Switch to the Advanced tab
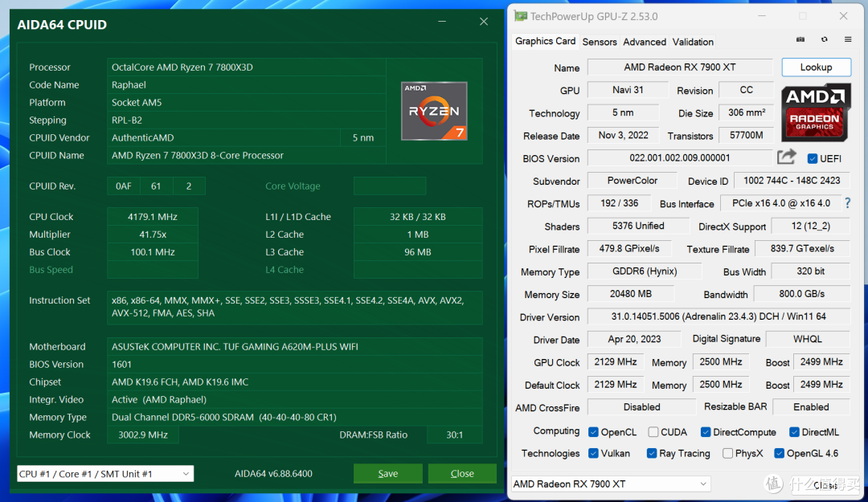868x502 pixels. pos(644,41)
